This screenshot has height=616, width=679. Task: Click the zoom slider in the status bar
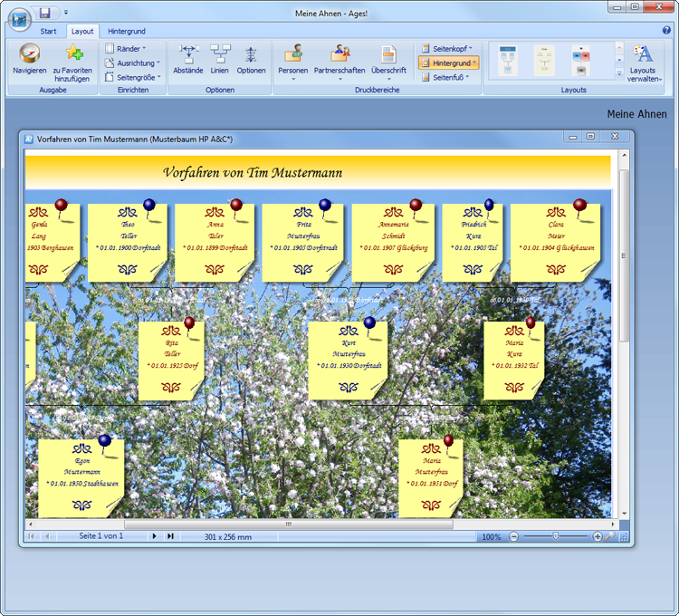tap(555, 536)
